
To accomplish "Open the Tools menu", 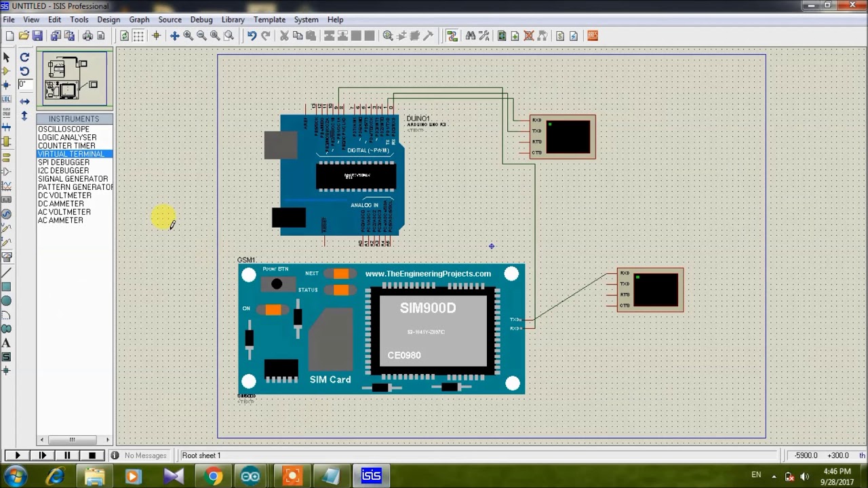I will click(79, 20).
